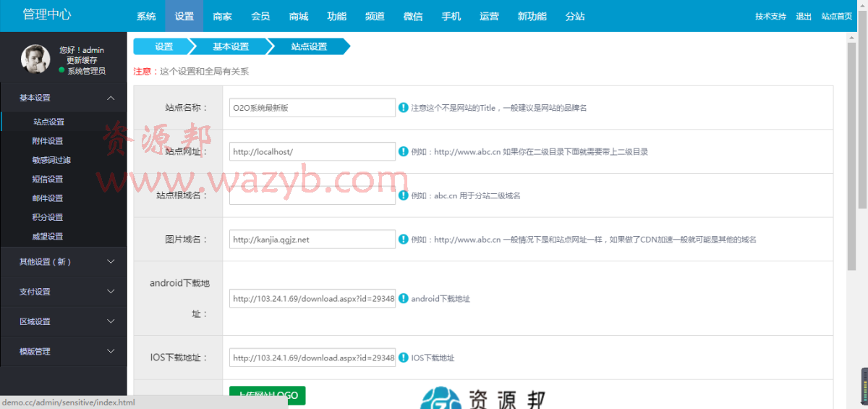
Task: Click the 技术支持 link
Action: click(x=770, y=17)
